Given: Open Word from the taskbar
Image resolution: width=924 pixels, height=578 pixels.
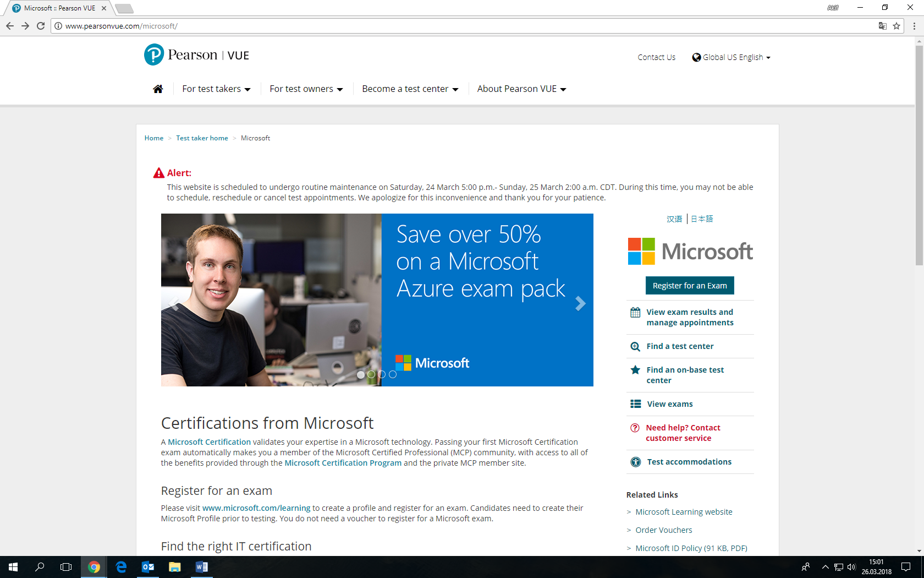Looking at the screenshot, I should (202, 567).
